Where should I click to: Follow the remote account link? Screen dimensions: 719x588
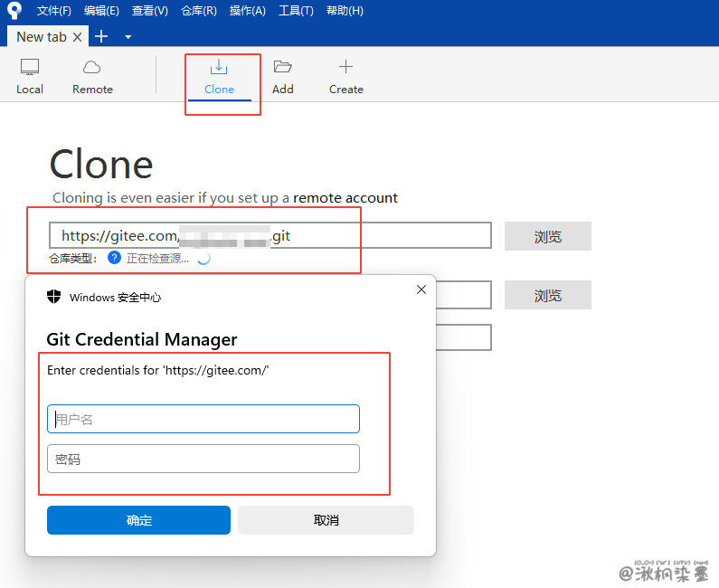click(x=345, y=197)
